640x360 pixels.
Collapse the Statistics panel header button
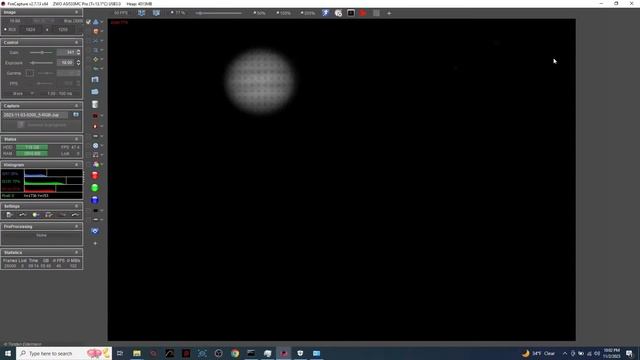pyautogui.click(x=76, y=253)
